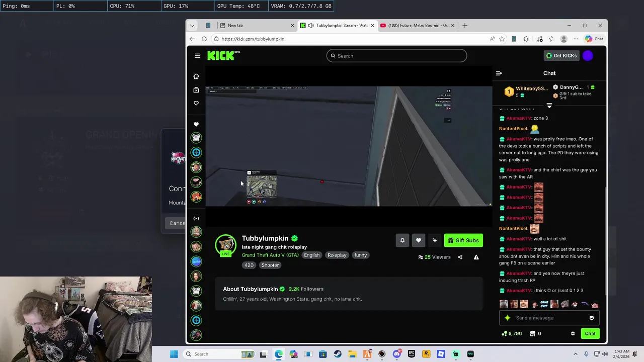Open chat settings gear icon

click(x=573, y=333)
